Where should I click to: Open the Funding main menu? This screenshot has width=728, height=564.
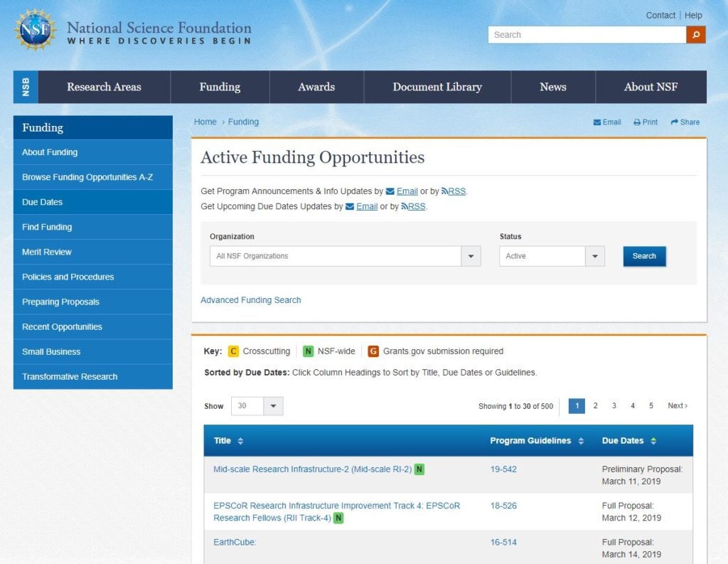click(x=220, y=87)
